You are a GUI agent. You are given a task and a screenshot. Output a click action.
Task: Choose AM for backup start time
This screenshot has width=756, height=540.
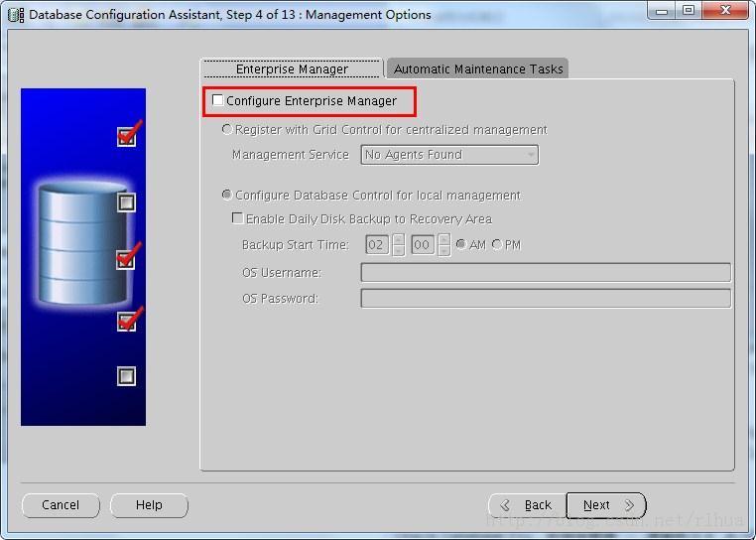[461, 244]
